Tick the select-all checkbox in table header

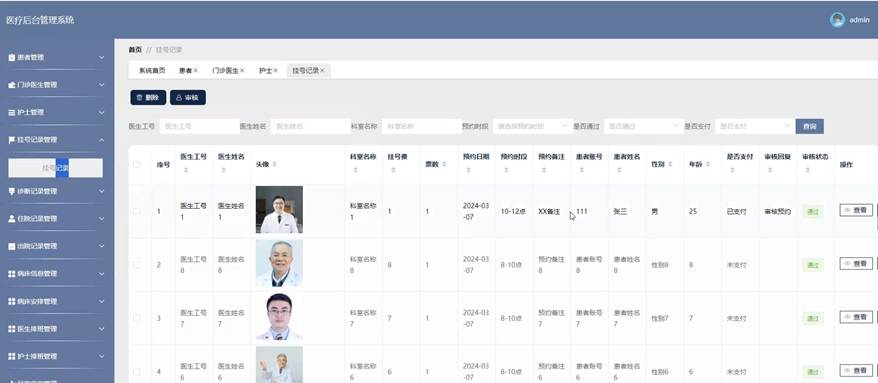pyautogui.click(x=137, y=164)
